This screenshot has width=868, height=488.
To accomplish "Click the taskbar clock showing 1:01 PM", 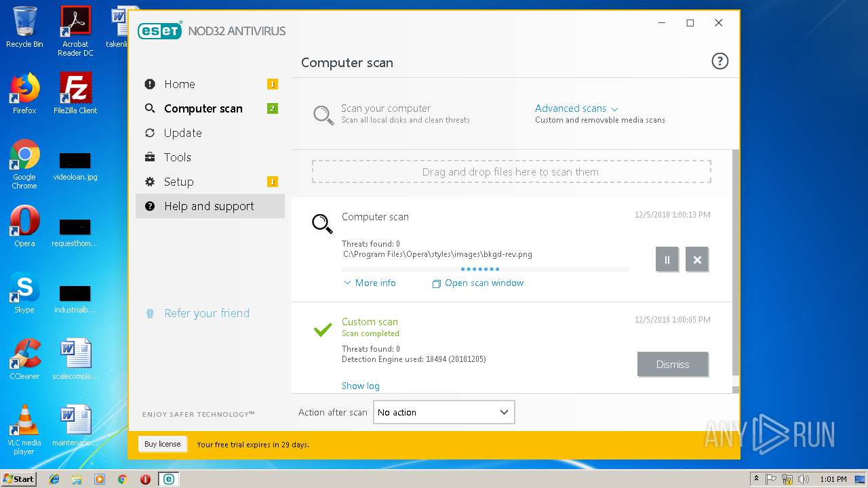I will tap(833, 479).
